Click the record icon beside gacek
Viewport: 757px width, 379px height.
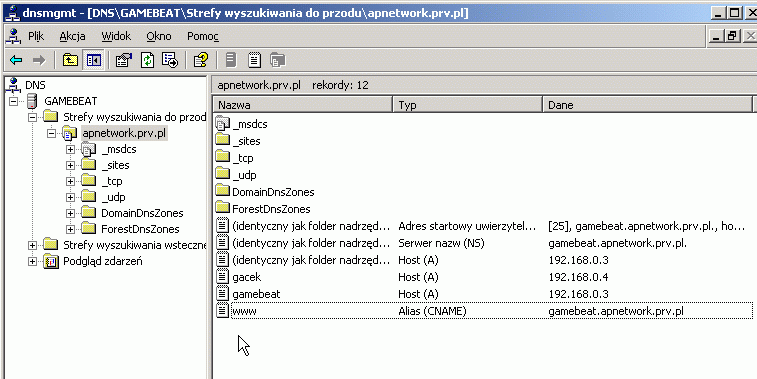point(222,277)
